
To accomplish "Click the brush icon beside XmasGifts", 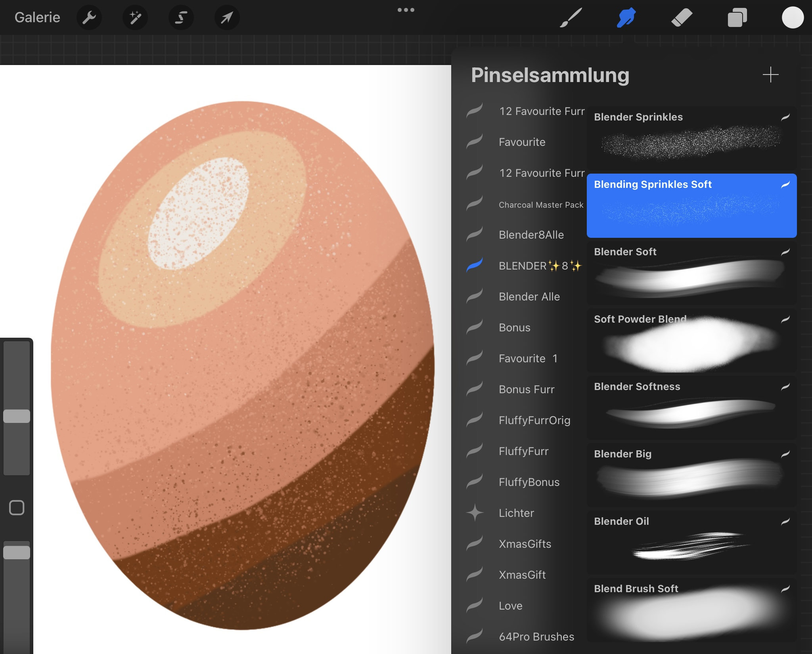I will [475, 543].
